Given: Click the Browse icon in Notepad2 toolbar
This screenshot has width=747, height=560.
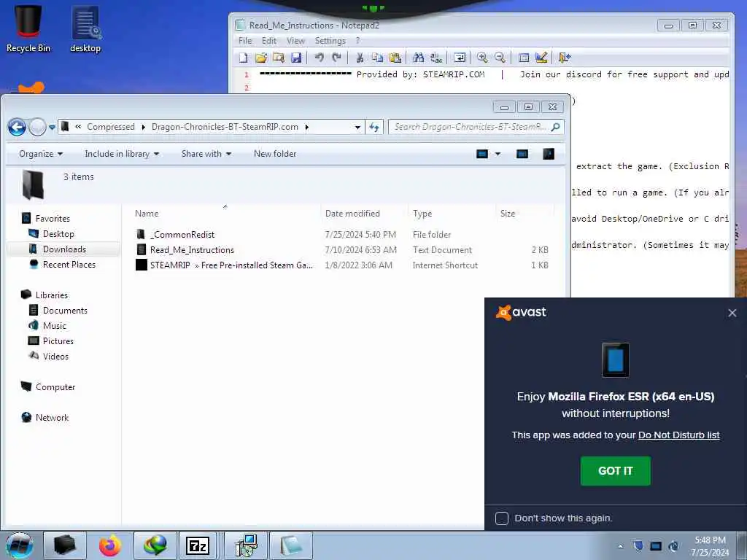Looking at the screenshot, I should click(x=279, y=58).
